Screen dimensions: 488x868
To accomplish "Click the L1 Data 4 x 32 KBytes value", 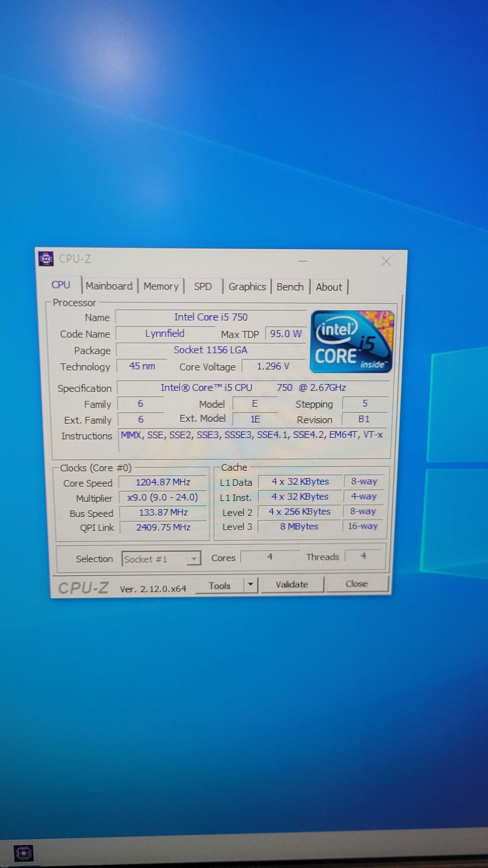I will tap(300, 482).
